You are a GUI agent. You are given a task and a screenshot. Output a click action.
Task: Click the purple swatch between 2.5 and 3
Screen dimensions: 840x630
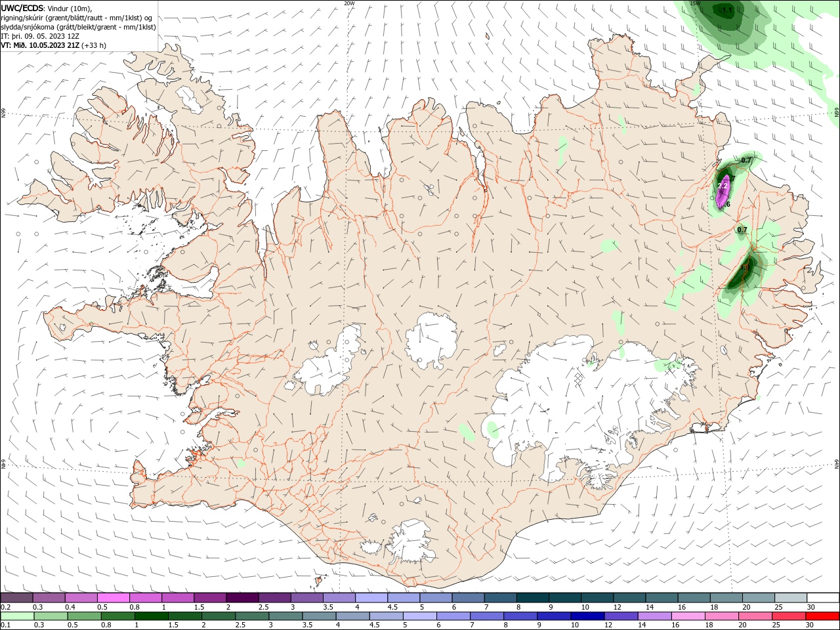coord(274,598)
